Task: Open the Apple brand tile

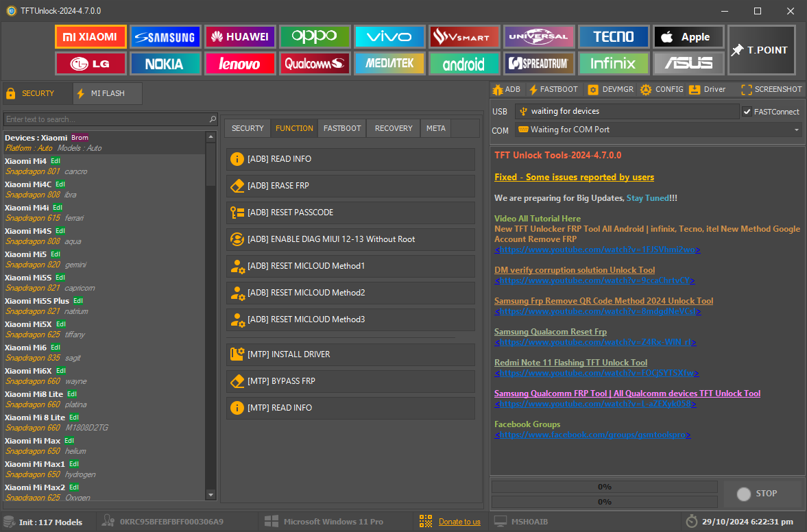Action: [688, 37]
